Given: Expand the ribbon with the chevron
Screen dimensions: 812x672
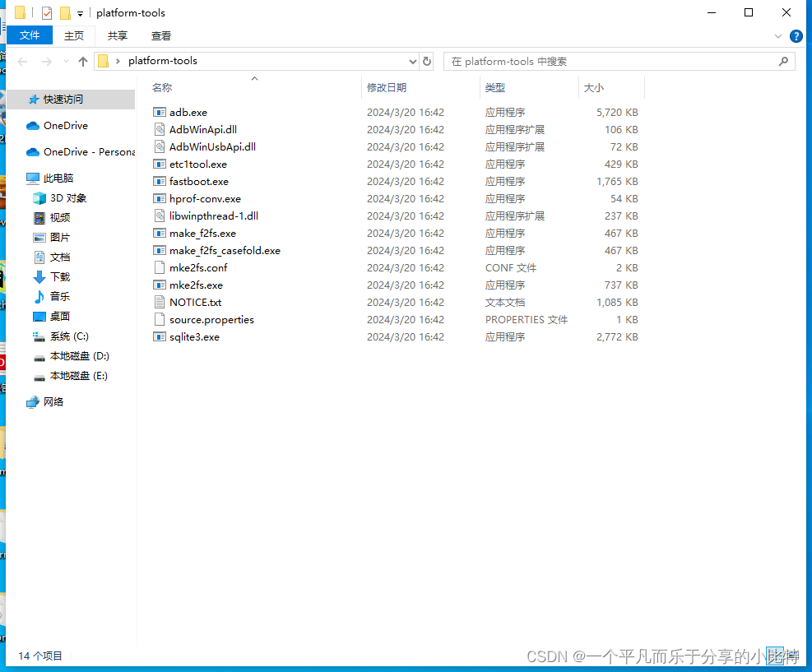Looking at the screenshot, I should tap(777, 36).
